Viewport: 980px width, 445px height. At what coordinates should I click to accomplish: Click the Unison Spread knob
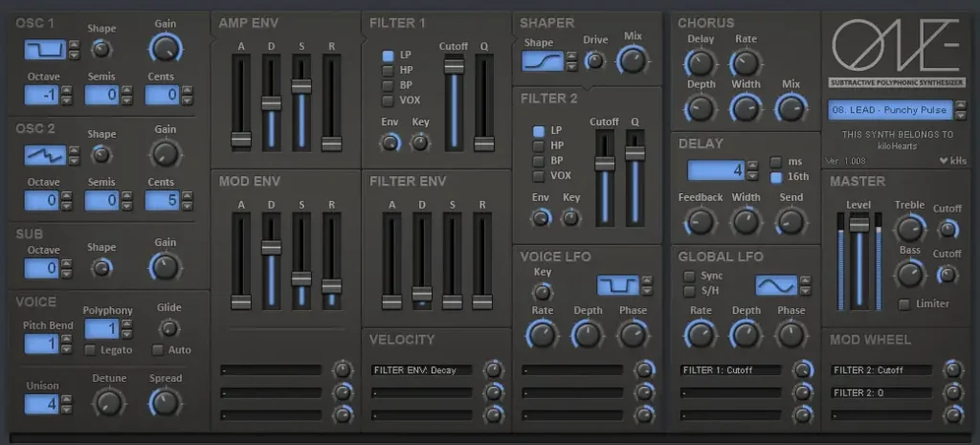tap(165, 402)
